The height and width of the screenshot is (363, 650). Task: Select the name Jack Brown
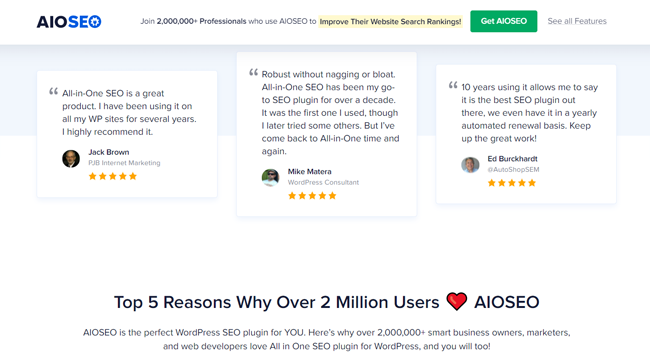(x=109, y=152)
